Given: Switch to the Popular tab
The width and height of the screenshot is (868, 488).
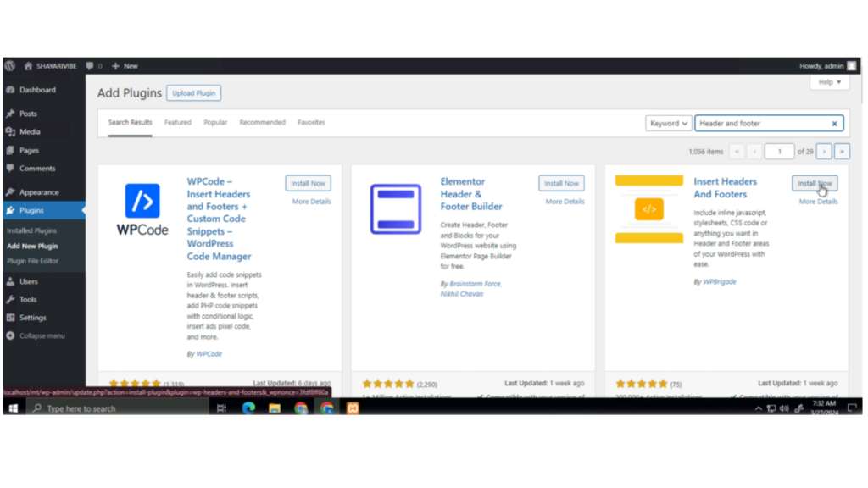Looking at the screenshot, I should tap(215, 122).
